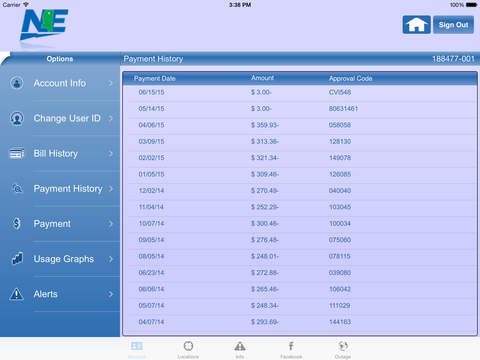Select the Payment dollar sign icon

click(17, 223)
